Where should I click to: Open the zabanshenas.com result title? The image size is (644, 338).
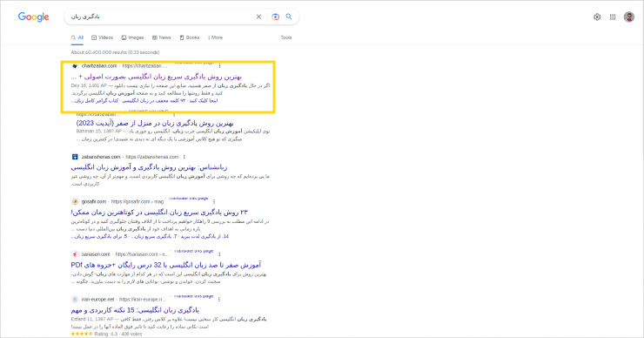pos(149,167)
